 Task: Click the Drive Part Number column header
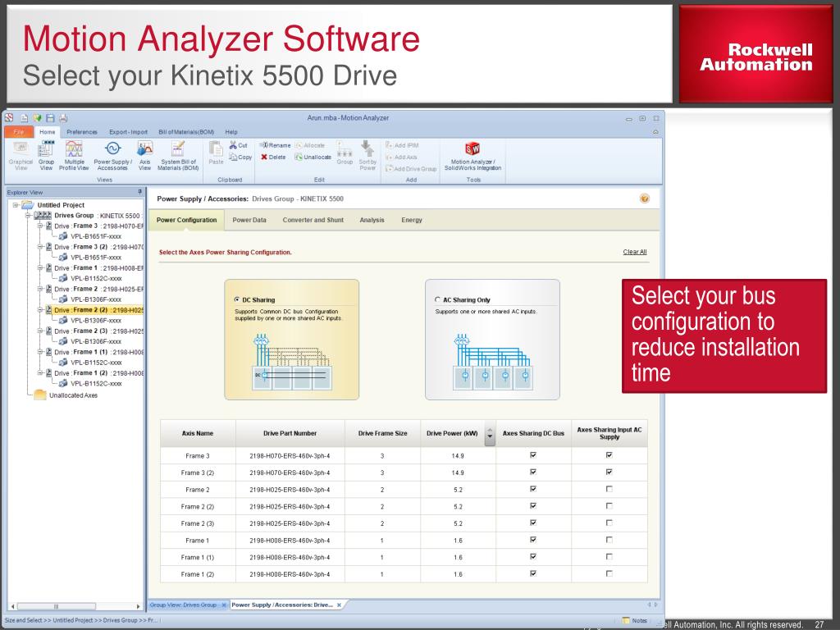coord(290,433)
